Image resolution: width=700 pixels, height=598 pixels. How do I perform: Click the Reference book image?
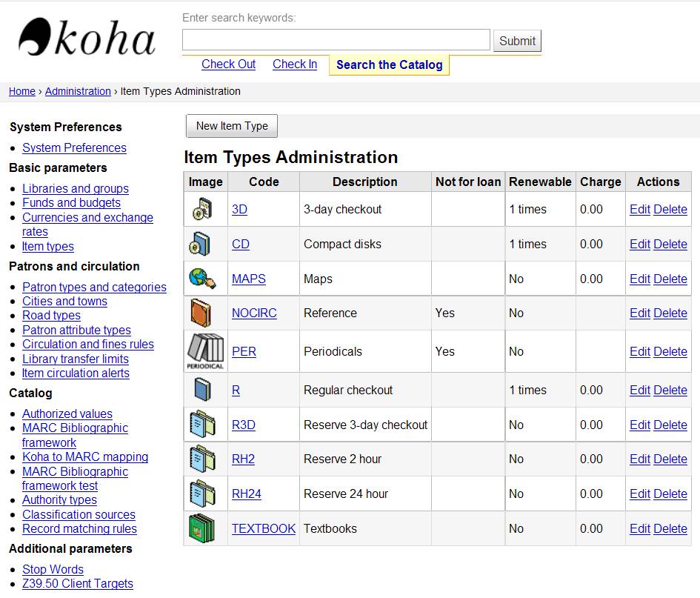coord(201,313)
